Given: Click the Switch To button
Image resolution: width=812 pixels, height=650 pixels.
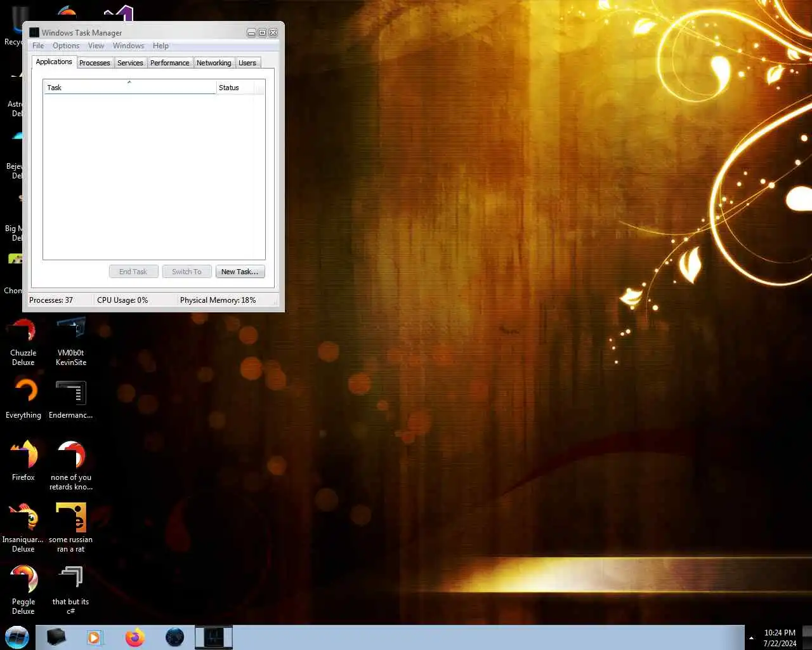Looking at the screenshot, I should coord(187,272).
